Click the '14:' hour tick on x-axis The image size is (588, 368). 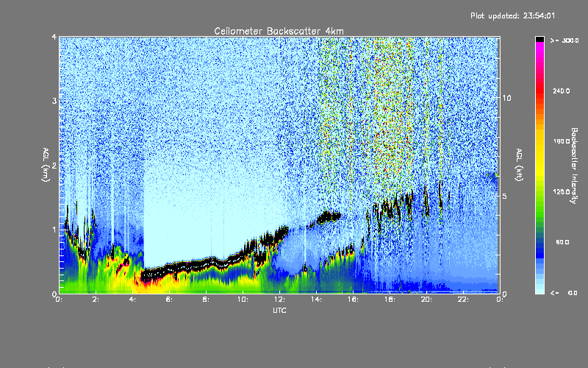[316, 300]
